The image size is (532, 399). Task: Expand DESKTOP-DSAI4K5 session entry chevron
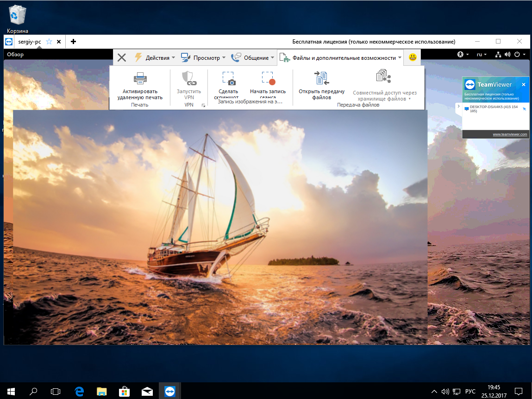pos(458,107)
